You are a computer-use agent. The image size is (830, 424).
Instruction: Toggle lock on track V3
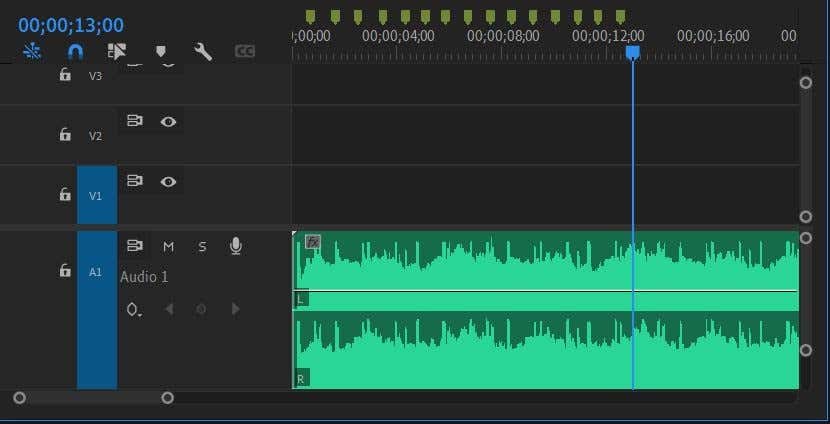point(65,75)
